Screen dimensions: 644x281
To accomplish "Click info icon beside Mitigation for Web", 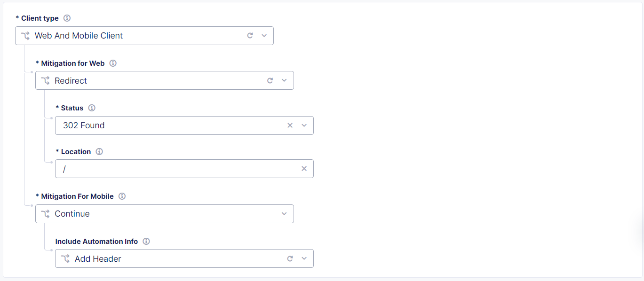I will 113,63.
